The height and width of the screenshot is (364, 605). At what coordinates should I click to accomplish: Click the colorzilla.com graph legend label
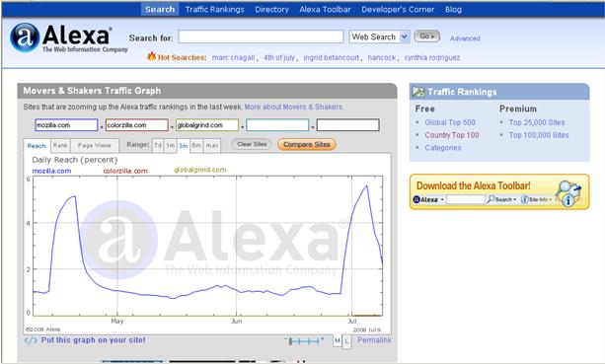coord(125,171)
